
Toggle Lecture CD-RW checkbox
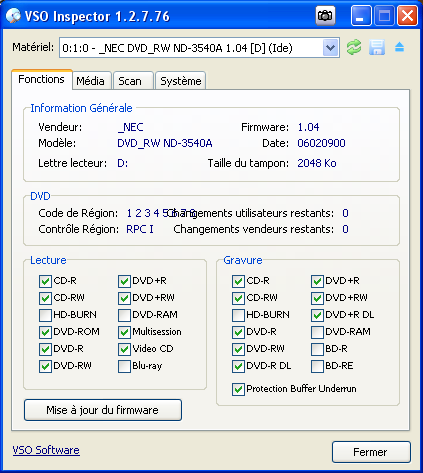pyautogui.click(x=45, y=298)
